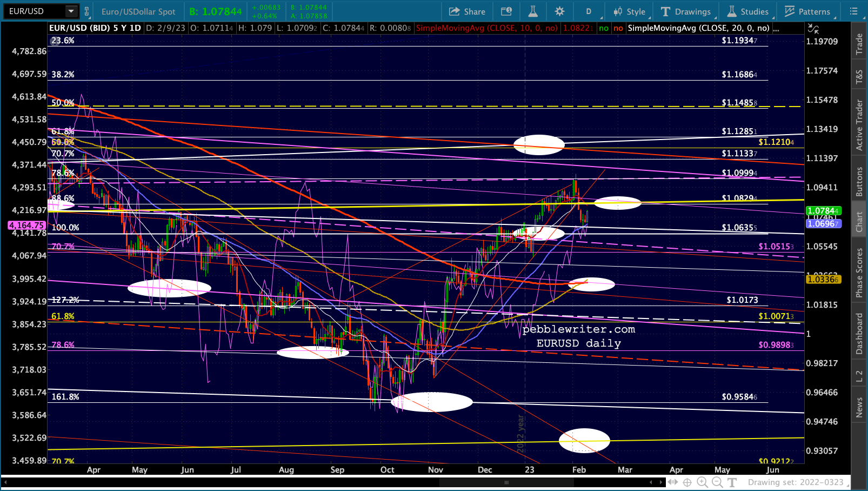The image size is (868, 491).
Task: Open the list menu icon at toolbar end
Action: pos(854,11)
